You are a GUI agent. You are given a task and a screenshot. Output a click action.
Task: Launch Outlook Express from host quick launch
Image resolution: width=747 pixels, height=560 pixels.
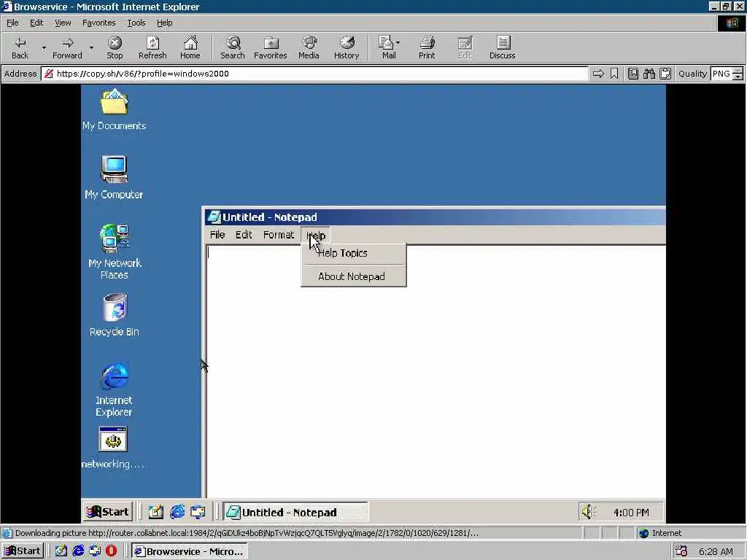point(95,551)
